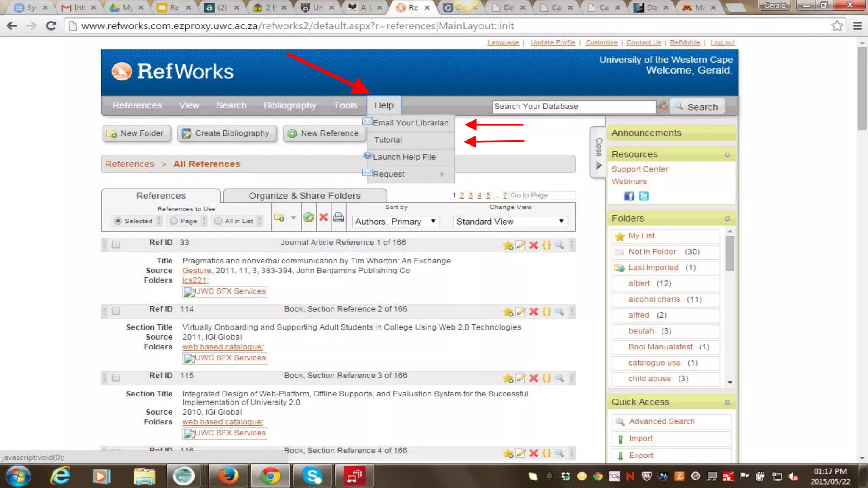
Task: Open the Standard View dropdown
Action: point(510,222)
